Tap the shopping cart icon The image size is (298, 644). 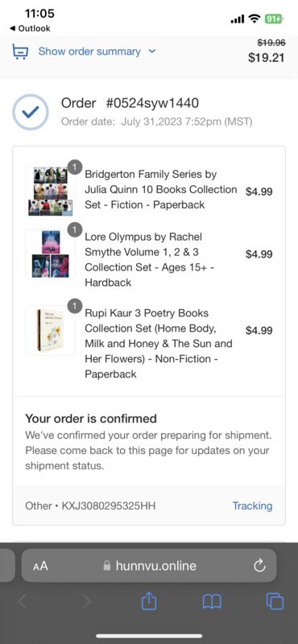point(21,52)
